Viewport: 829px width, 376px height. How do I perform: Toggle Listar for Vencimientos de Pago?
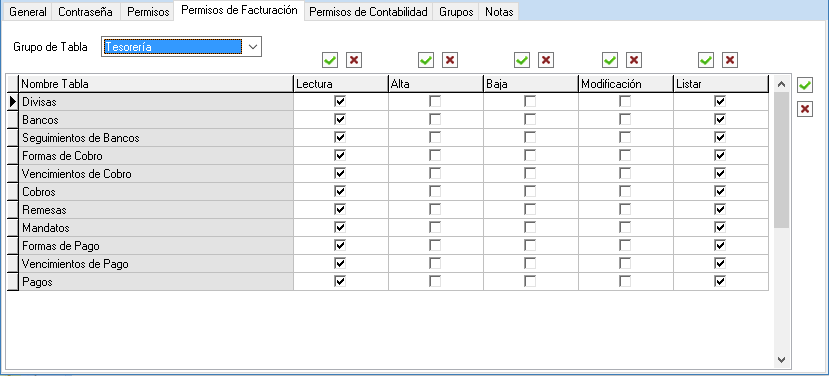coord(720,263)
